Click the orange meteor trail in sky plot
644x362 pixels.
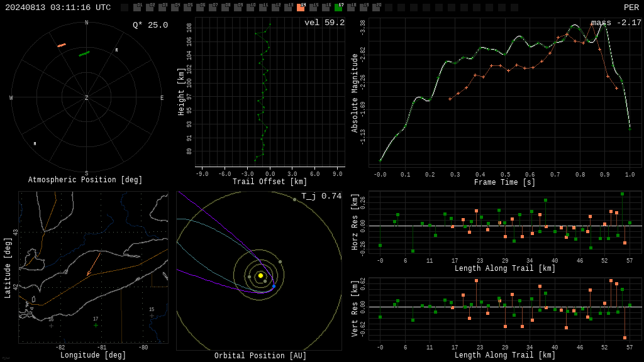point(62,45)
